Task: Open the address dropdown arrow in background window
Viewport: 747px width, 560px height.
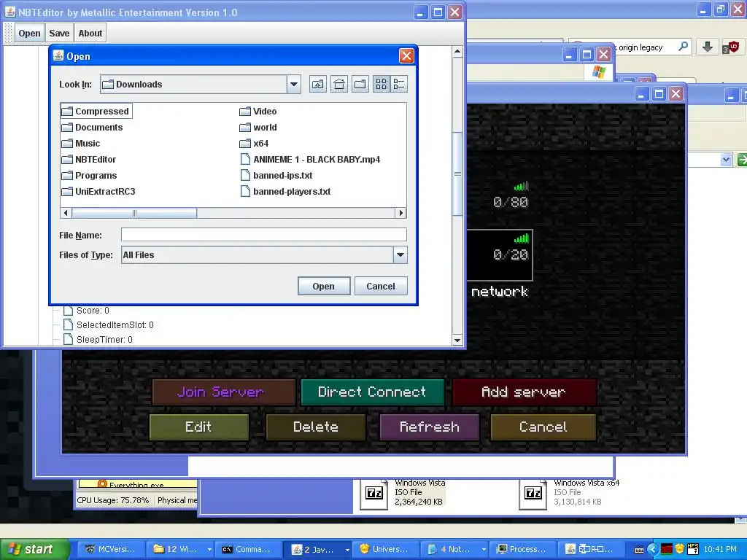Action: point(726,160)
